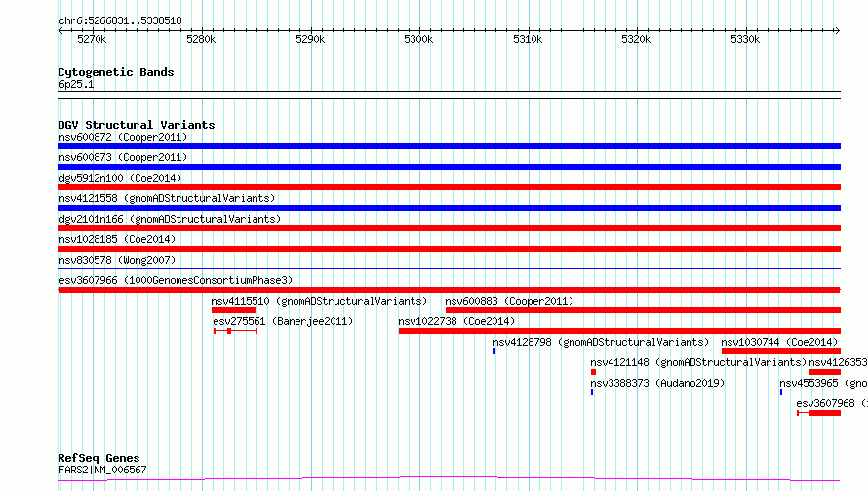
Task: Click the red bar for dgv2101n166
Action: (x=449, y=228)
